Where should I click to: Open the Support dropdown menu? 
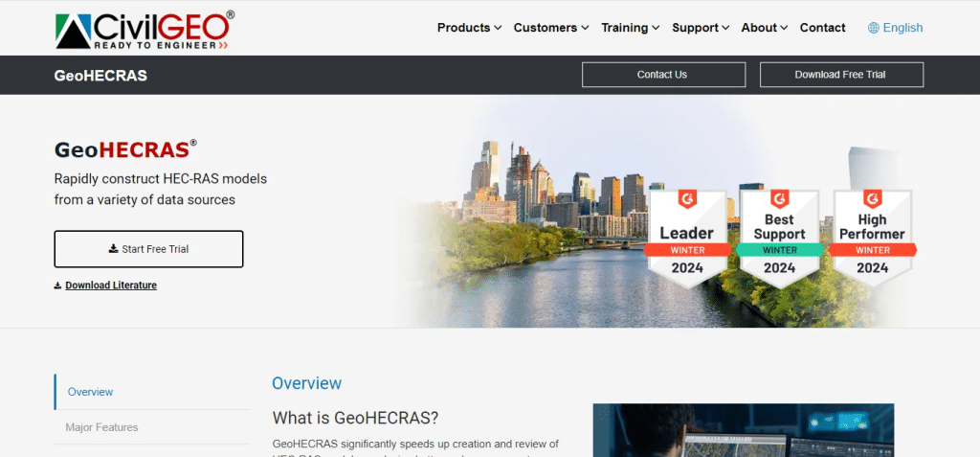coord(701,28)
